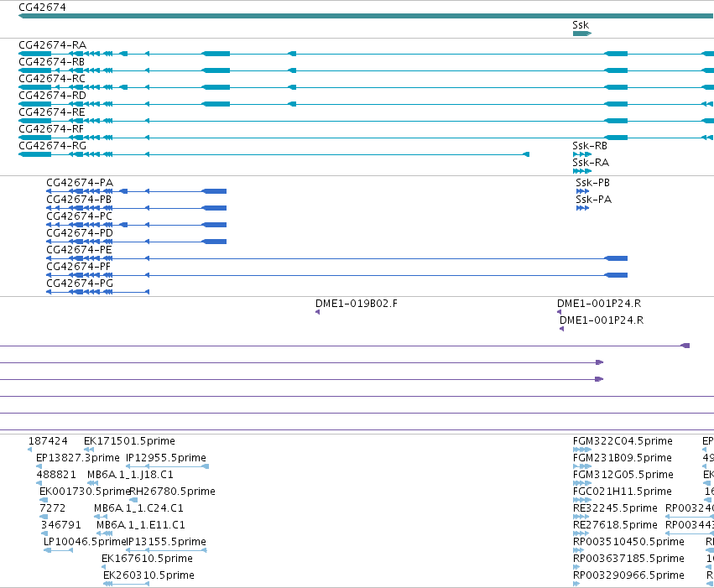
Task: Select the EK260310.5prime light blue feature
Action: coord(126,584)
